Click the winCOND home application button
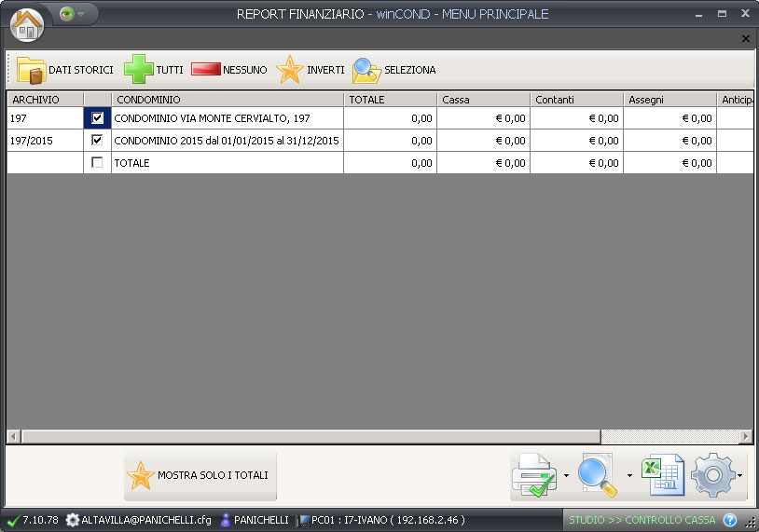This screenshot has width=759, height=532. point(26,24)
